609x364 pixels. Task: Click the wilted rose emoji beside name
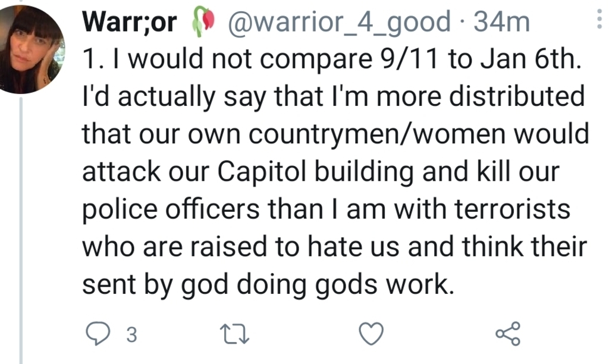(x=203, y=23)
